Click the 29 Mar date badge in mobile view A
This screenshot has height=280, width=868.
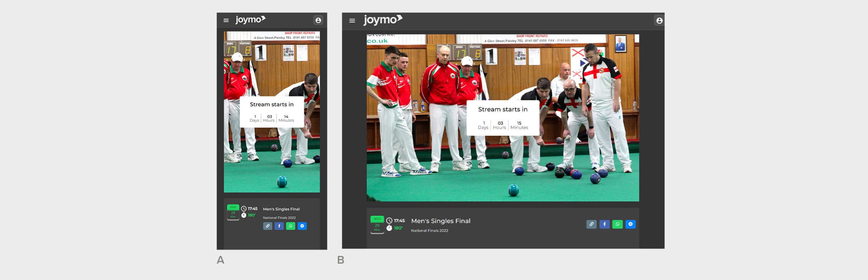233,212
